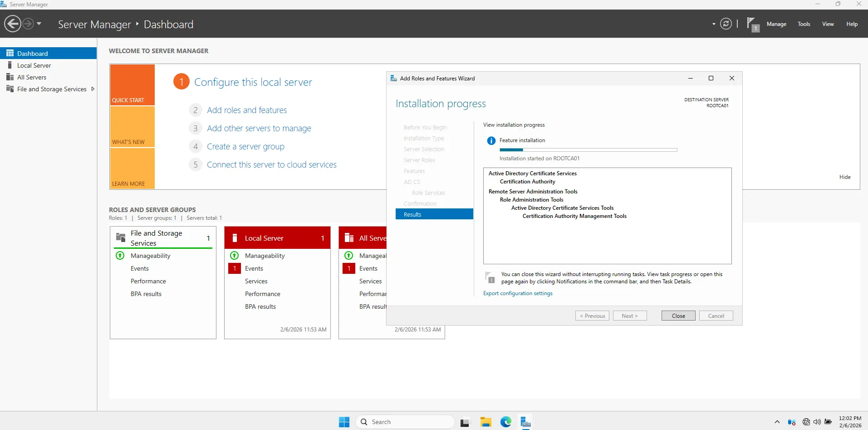Open the clock and date in the taskbar

(x=850, y=422)
